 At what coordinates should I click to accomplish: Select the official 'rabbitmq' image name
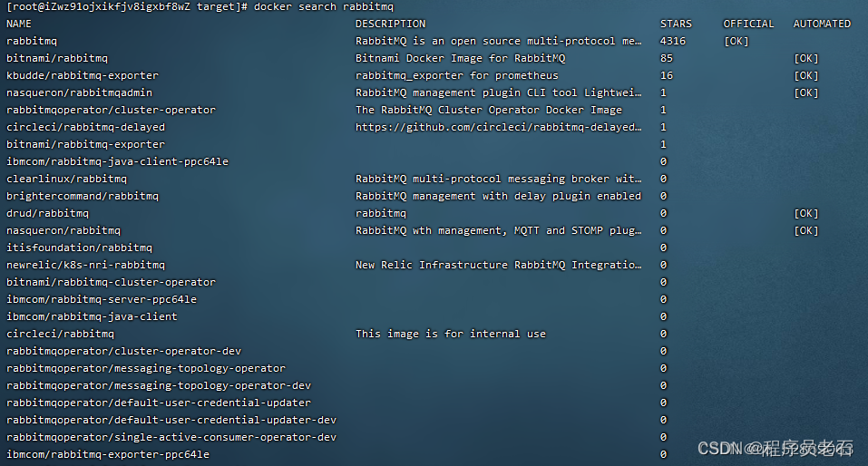[x=32, y=41]
